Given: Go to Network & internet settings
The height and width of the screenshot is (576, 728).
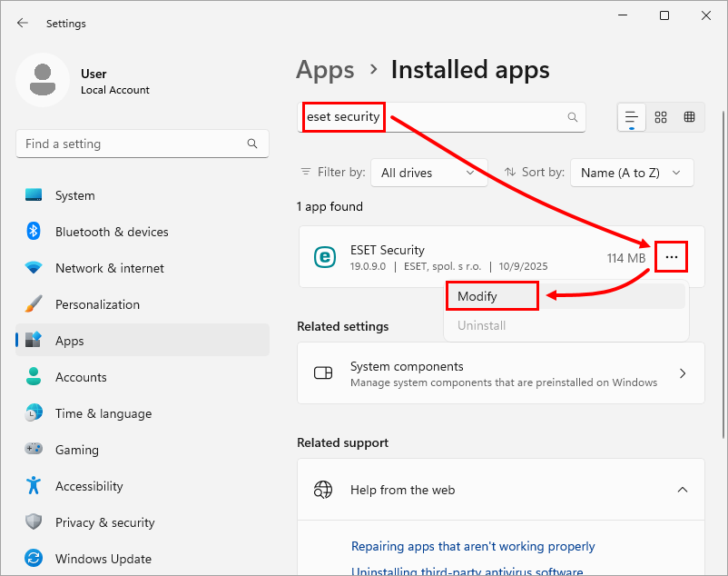Looking at the screenshot, I should coord(109,268).
